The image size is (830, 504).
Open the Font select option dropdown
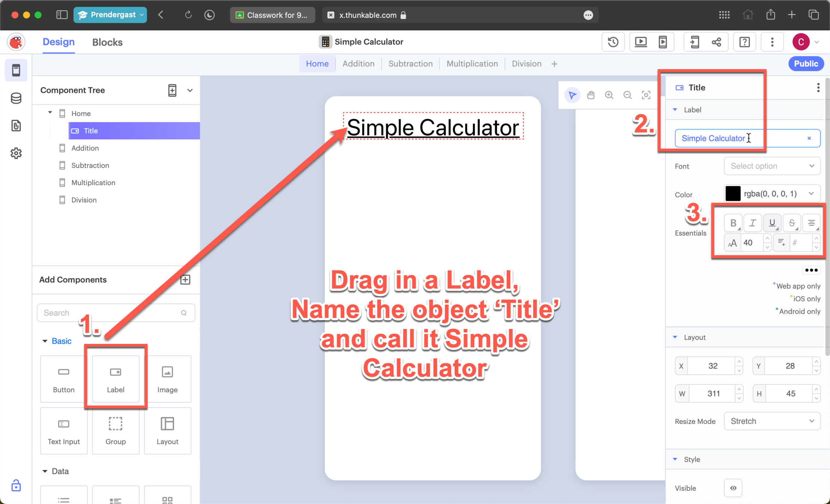[772, 166]
